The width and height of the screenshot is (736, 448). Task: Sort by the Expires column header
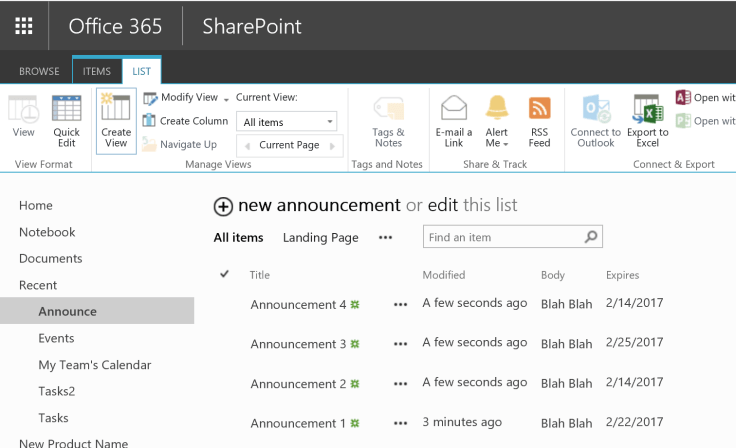click(x=622, y=275)
